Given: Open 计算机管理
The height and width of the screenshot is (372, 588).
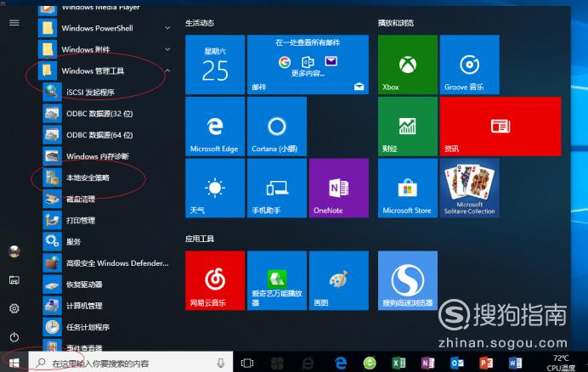Looking at the screenshot, I should click(107, 306).
